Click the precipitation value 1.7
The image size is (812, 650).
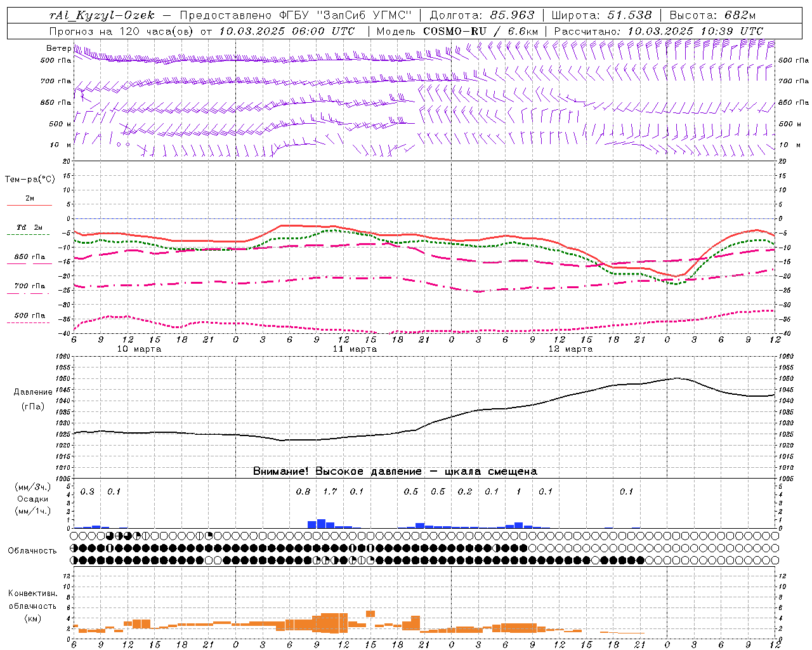(x=330, y=492)
